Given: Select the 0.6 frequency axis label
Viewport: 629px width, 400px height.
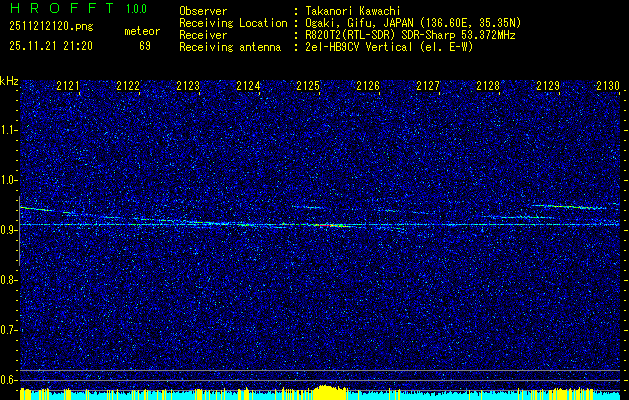Looking at the screenshot, I should click(9, 379).
